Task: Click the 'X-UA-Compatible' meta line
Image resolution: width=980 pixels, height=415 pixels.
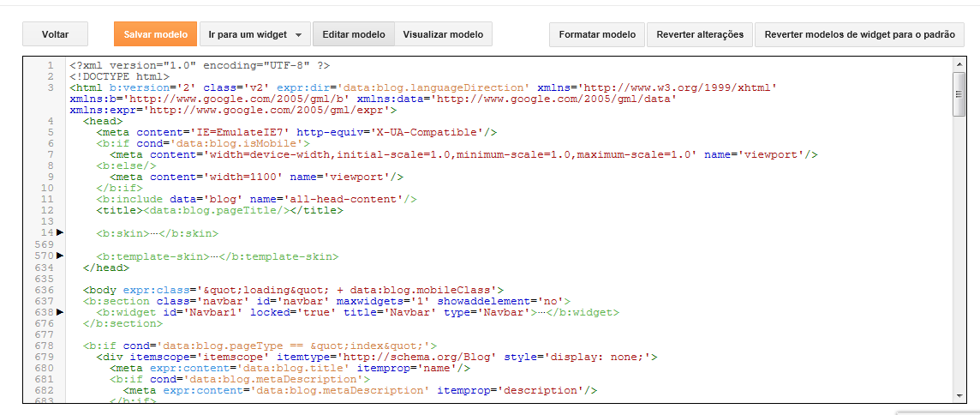Action: [297, 133]
